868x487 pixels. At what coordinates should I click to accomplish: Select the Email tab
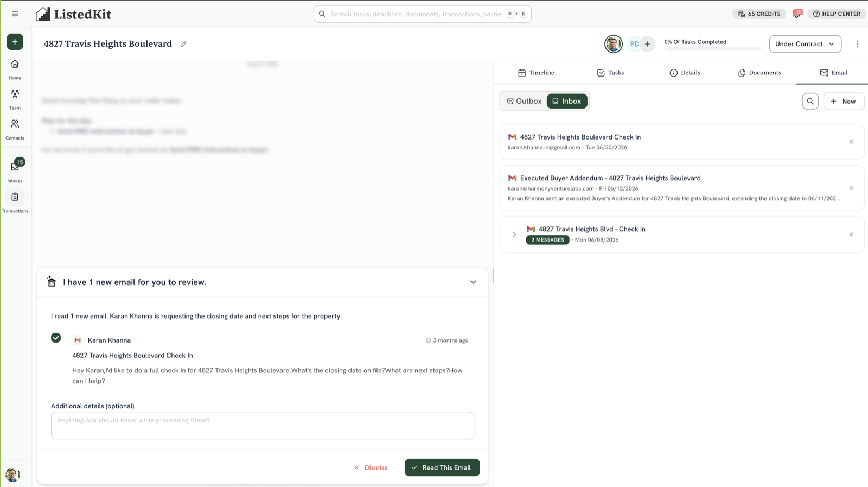(x=833, y=73)
